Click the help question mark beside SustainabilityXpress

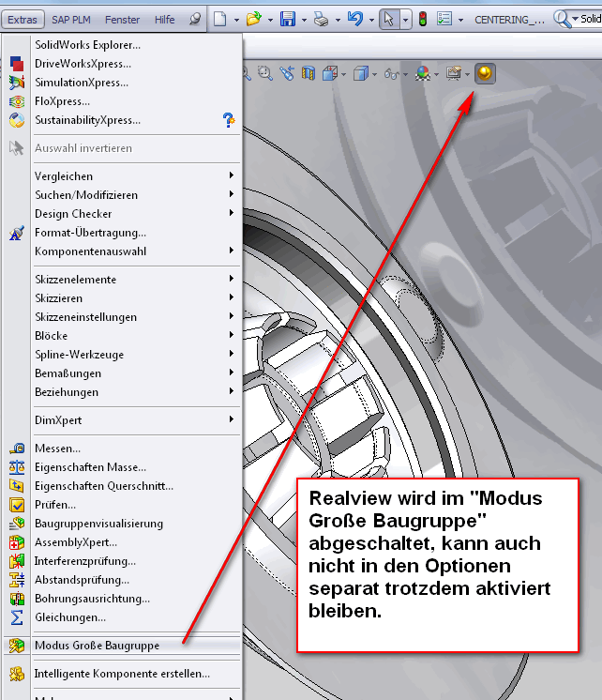(x=229, y=120)
